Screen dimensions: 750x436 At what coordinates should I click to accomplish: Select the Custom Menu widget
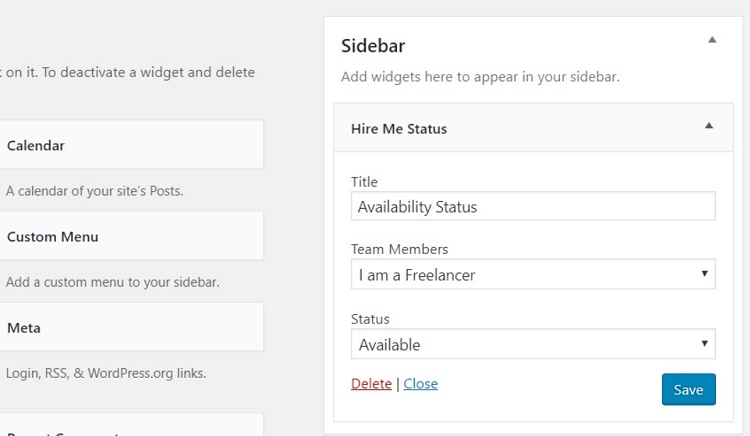(x=131, y=236)
